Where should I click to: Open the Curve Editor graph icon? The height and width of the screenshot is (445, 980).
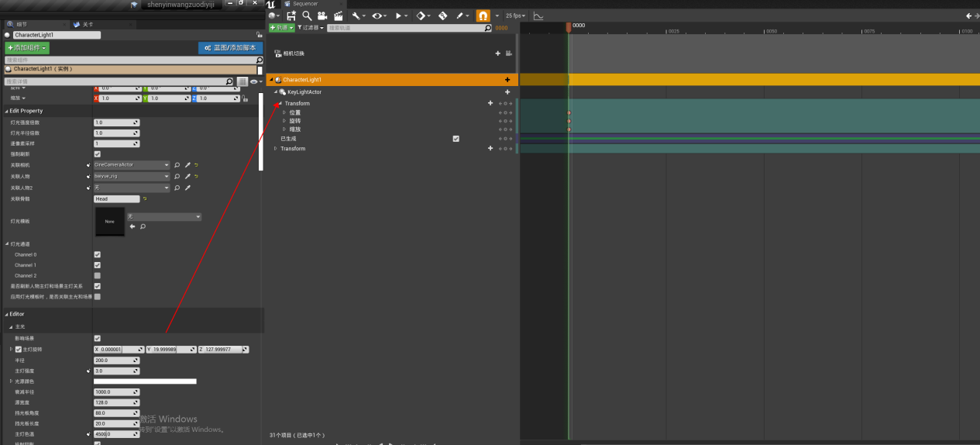pos(538,16)
